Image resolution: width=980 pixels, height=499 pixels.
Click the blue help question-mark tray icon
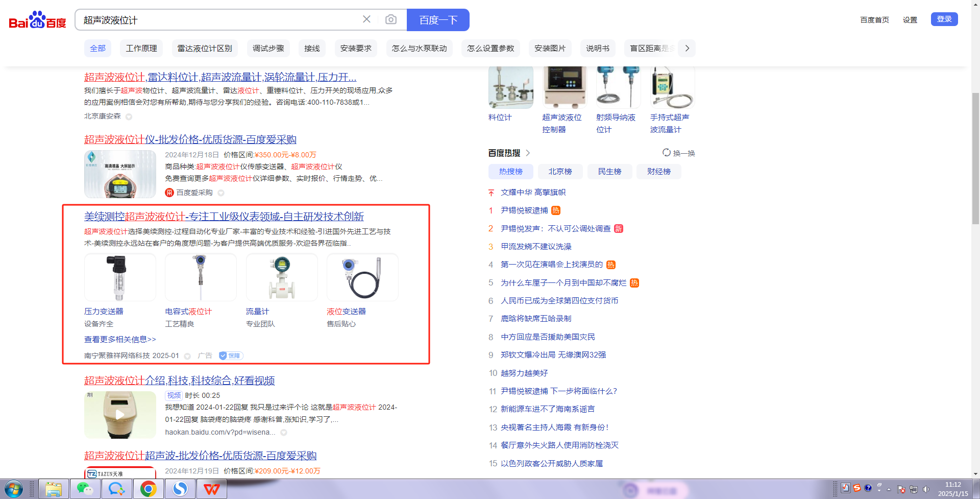point(868,488)
